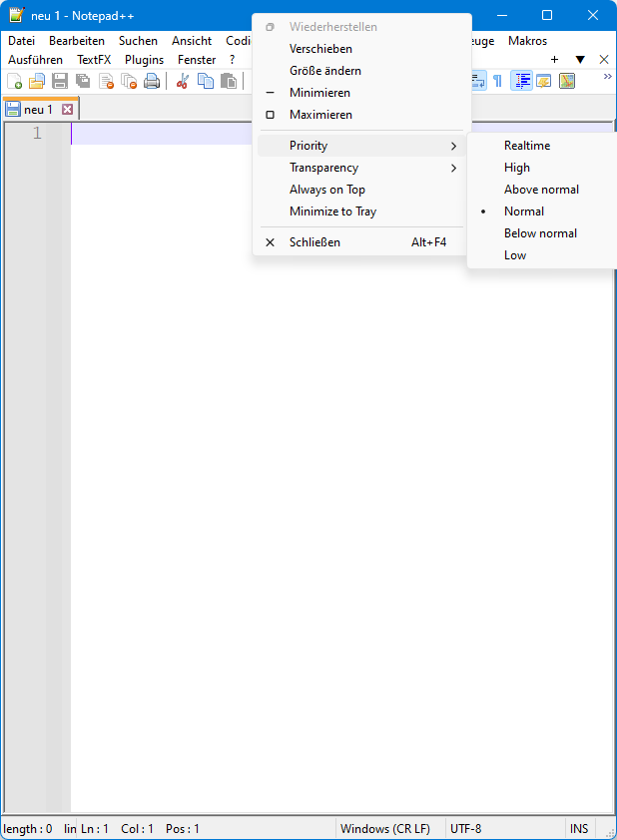Click the X next to the tab dropdown
The image size is (617, 840).
pyautogui.click(x=604, y=60)
